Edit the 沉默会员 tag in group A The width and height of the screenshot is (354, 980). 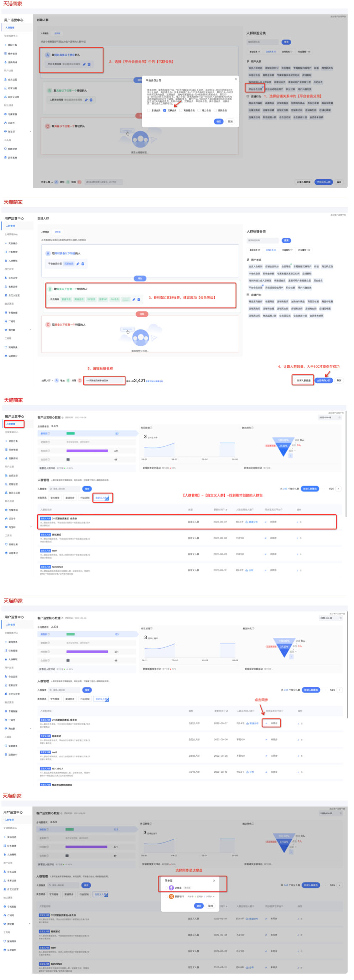click(78, 264)
